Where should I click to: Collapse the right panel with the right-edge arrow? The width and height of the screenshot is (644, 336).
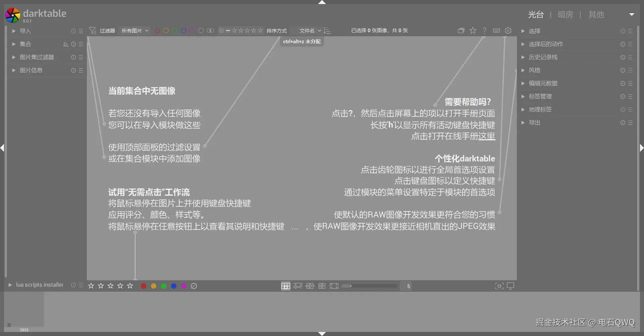642,148
